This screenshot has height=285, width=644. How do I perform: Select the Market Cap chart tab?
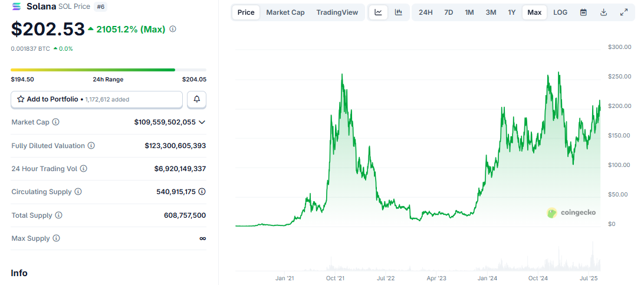coord(285,12)
